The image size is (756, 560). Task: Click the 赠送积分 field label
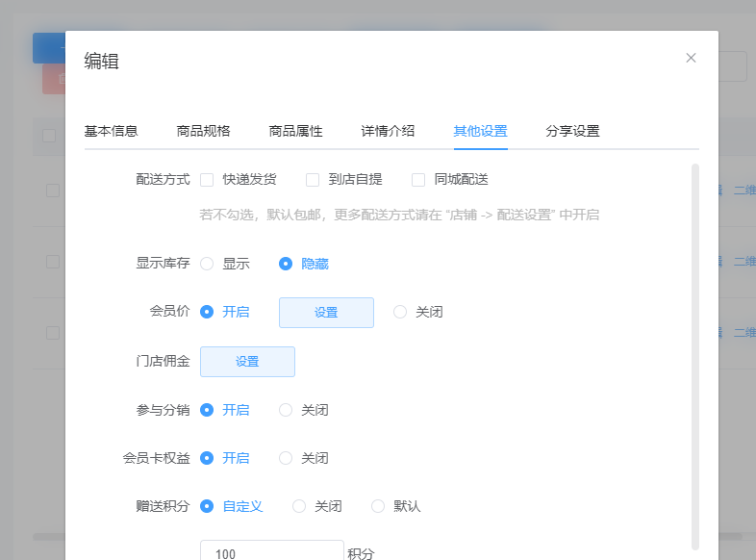point(163,506)
